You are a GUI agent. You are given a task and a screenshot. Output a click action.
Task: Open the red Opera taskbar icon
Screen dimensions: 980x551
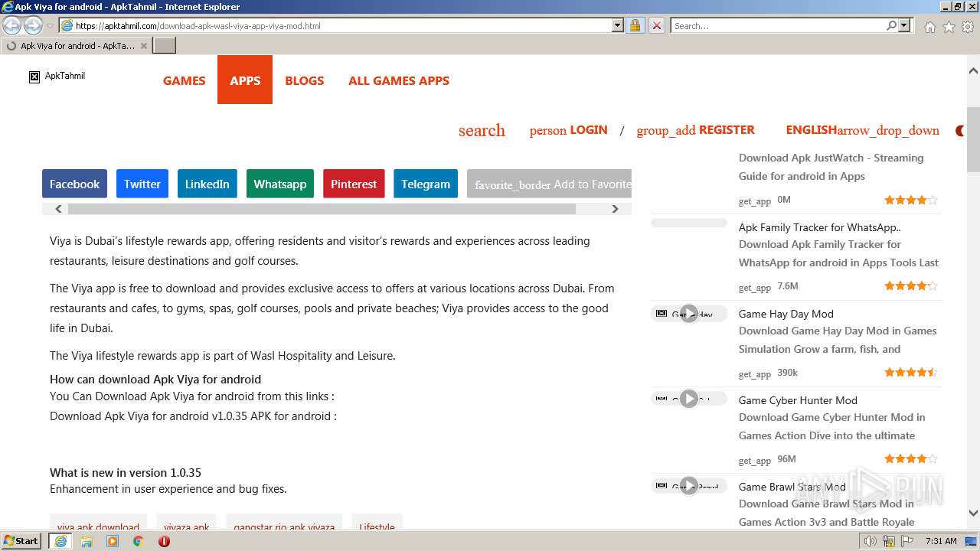(164, 541)
